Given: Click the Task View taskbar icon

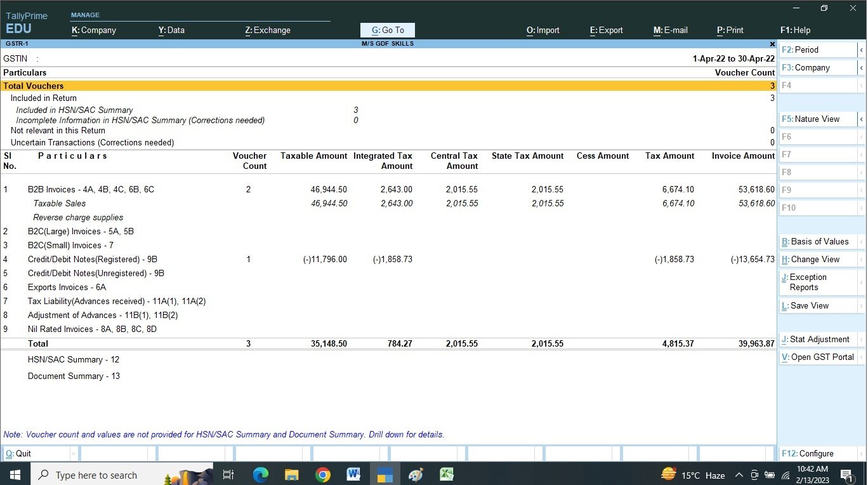Looking at the screenshot, I should tap(229, 474).
